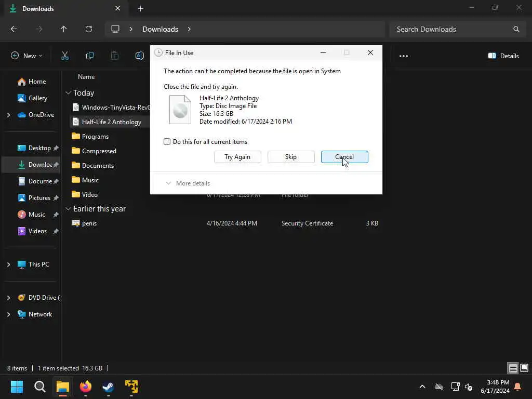Expand the This PC node

point(8,264)
